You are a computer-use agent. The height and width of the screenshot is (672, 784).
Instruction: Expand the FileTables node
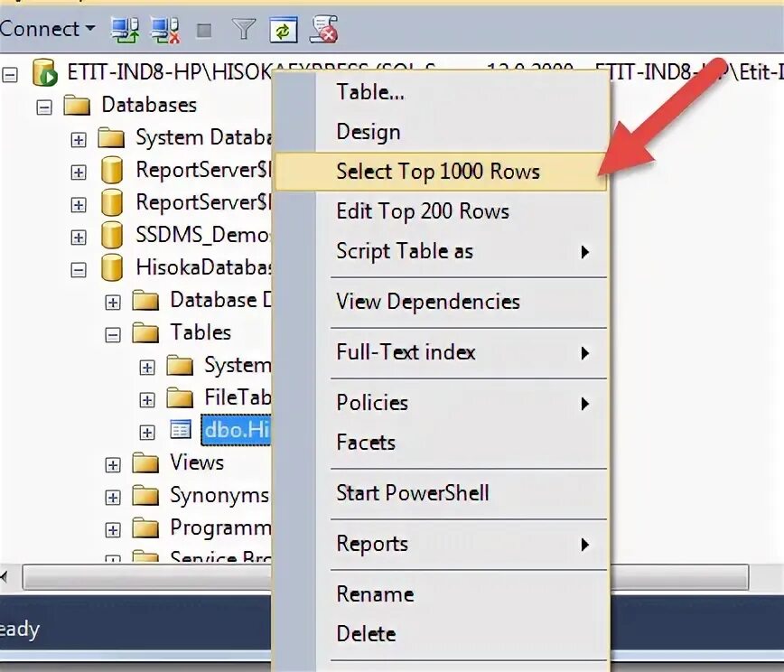click(x=146, y=397)
